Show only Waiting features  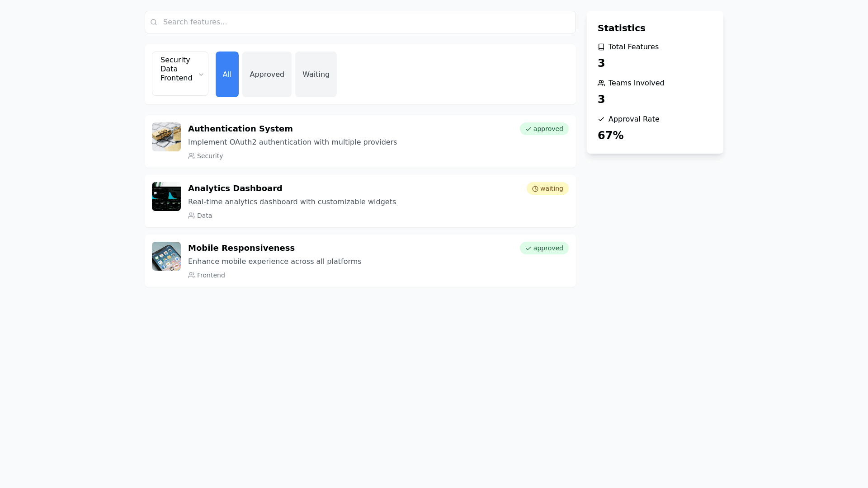point(316,74)
